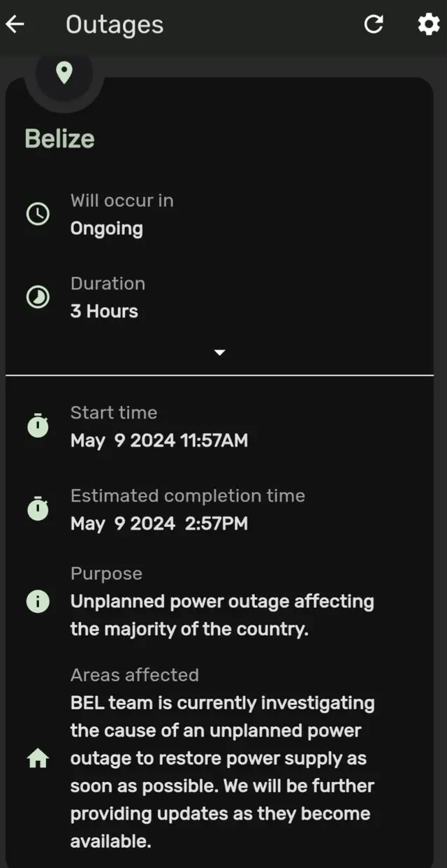
Task: Tap the May 9 2024 start time entry
Action: click(x=159, y=440)
